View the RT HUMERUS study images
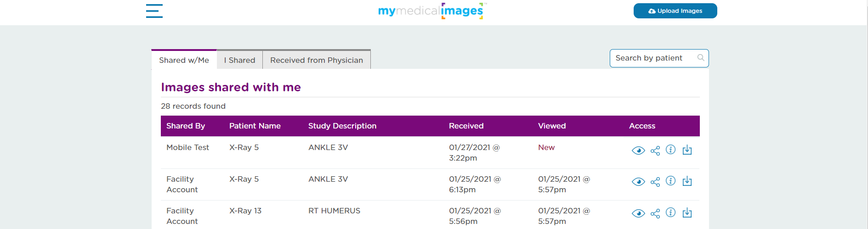Screen dimensions: 868x229 pyautogui.click(x=638, y=213)
